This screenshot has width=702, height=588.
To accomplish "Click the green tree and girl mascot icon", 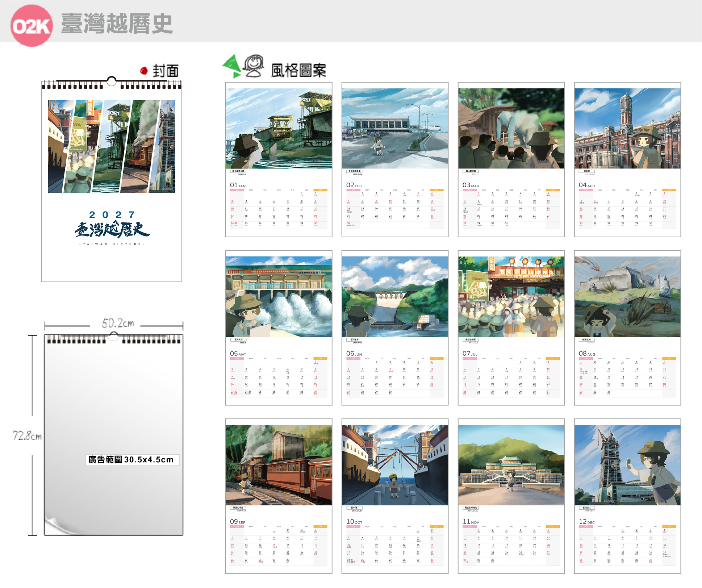I will [x=243, y=66].
